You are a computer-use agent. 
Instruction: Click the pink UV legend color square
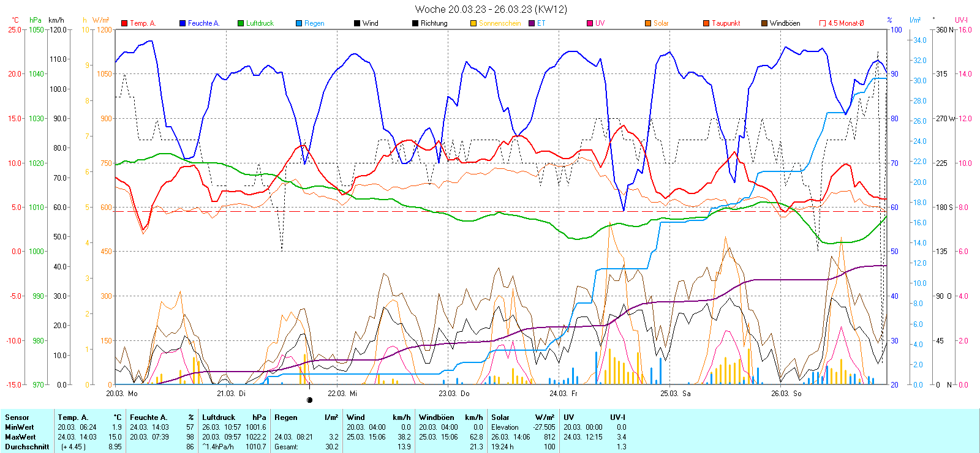click(x=590, y=23)
